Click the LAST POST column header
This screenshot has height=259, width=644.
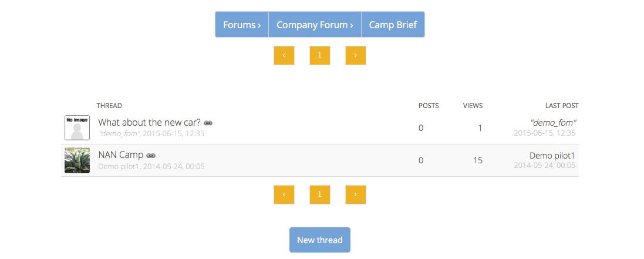[562, 106]
